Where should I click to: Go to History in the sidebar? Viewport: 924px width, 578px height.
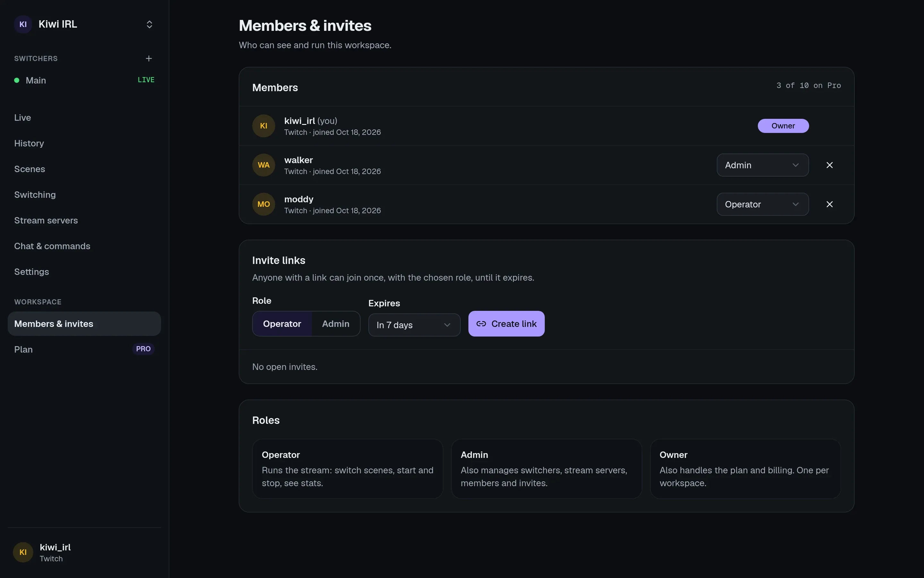(x=84, y=143)
